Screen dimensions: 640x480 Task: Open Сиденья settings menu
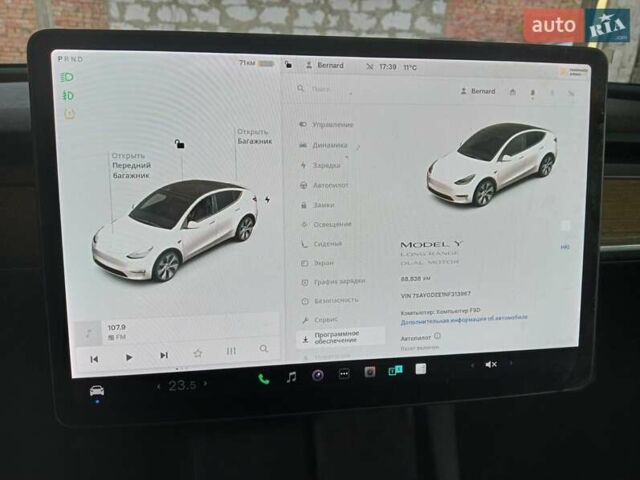322,244
